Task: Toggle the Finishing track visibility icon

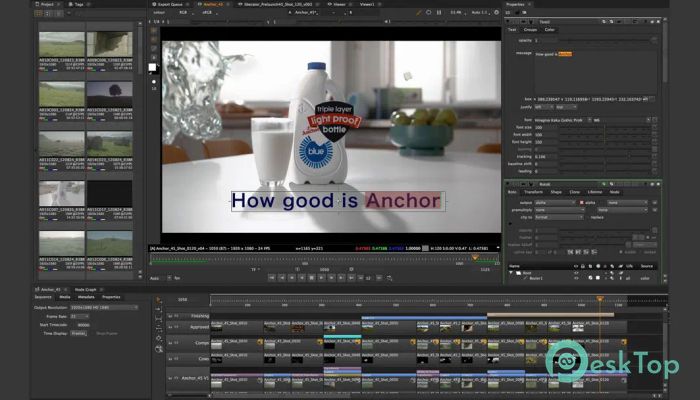Action: point(176,316)
